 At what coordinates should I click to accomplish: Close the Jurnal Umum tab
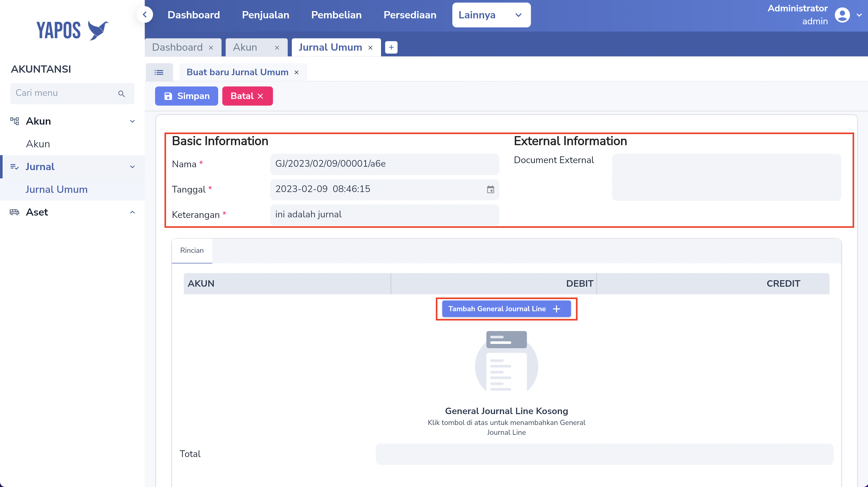pos(370,48)
